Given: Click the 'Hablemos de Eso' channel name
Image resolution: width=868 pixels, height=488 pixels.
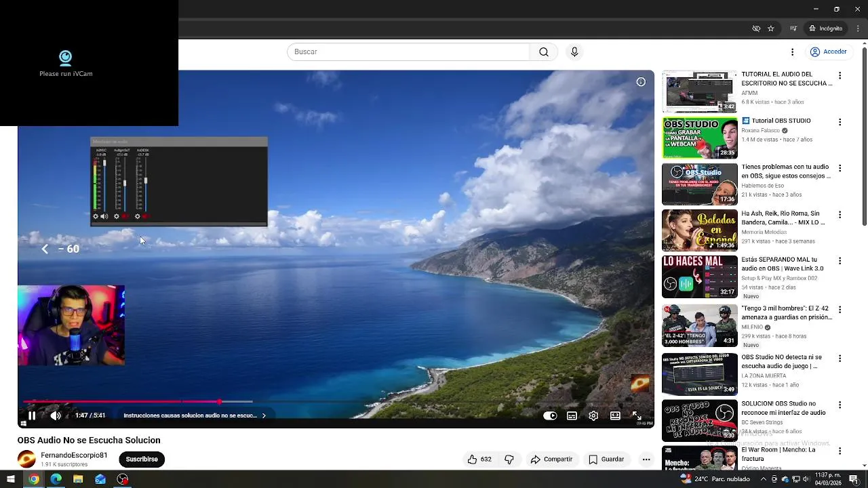Looking at the screenshot, I should [x=762, y=186].
